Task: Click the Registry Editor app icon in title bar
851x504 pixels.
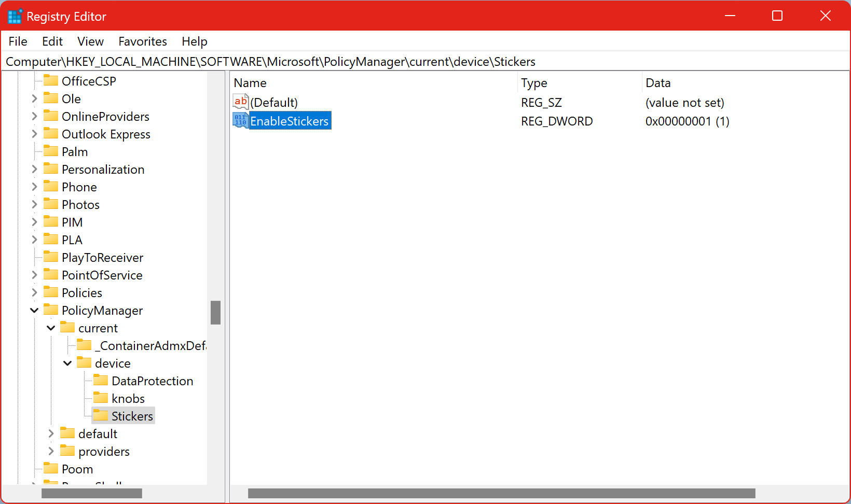Action: click(x=15, y=16)
